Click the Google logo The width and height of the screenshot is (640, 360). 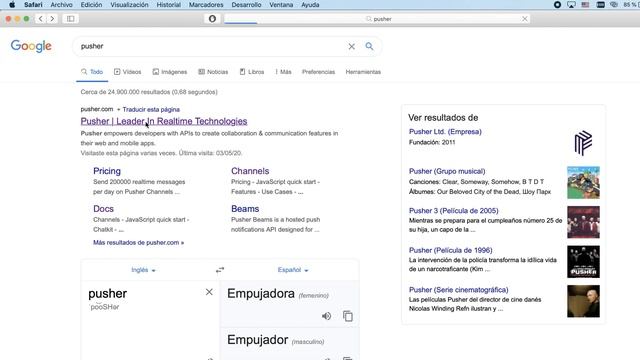click(31, 46)
